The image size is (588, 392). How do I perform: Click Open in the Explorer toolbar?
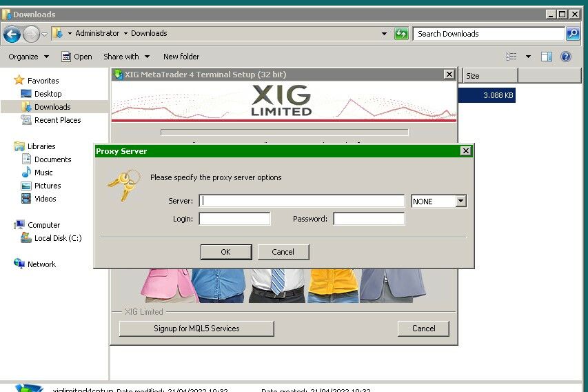click(x=77, y=57)
